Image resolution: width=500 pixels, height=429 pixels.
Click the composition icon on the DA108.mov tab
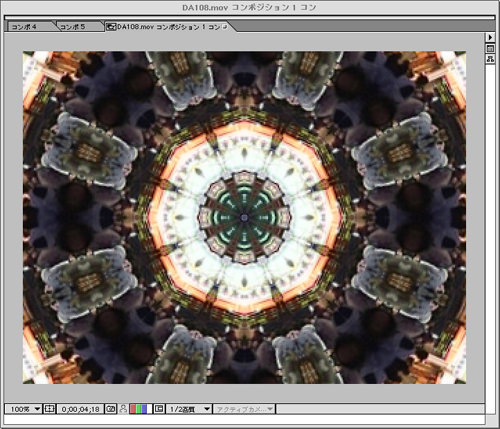(x=111, y=27)
